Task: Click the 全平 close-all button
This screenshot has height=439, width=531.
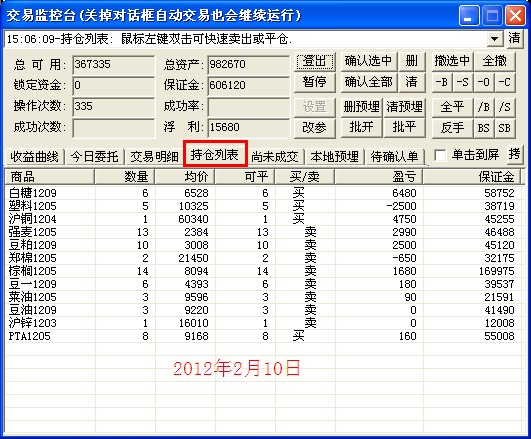Action: point(452,107)
